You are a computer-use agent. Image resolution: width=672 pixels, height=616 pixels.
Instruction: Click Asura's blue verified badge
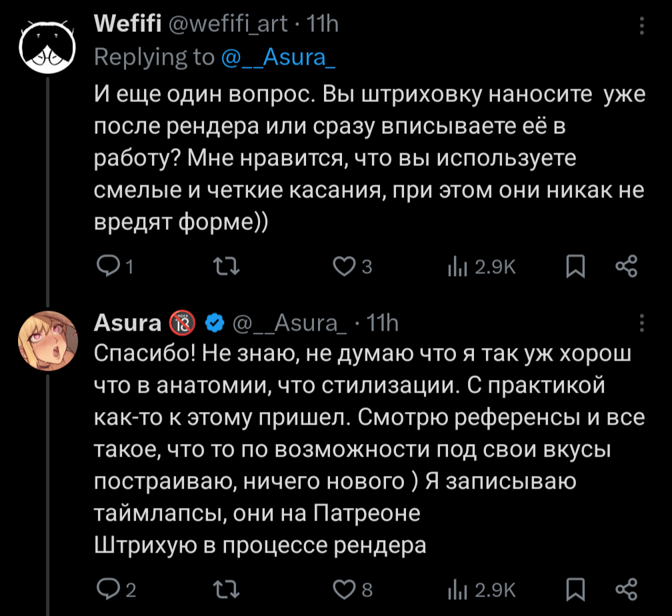point(213,323)
